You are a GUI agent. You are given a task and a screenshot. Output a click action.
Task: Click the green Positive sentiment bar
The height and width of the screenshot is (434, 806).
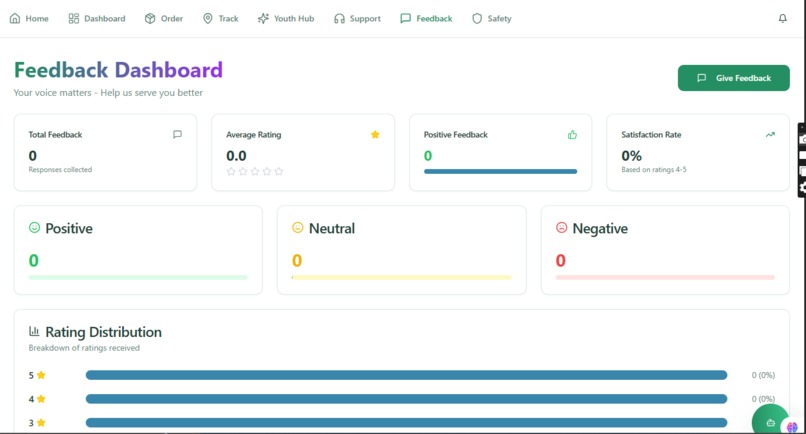click(x=138, y=277)
